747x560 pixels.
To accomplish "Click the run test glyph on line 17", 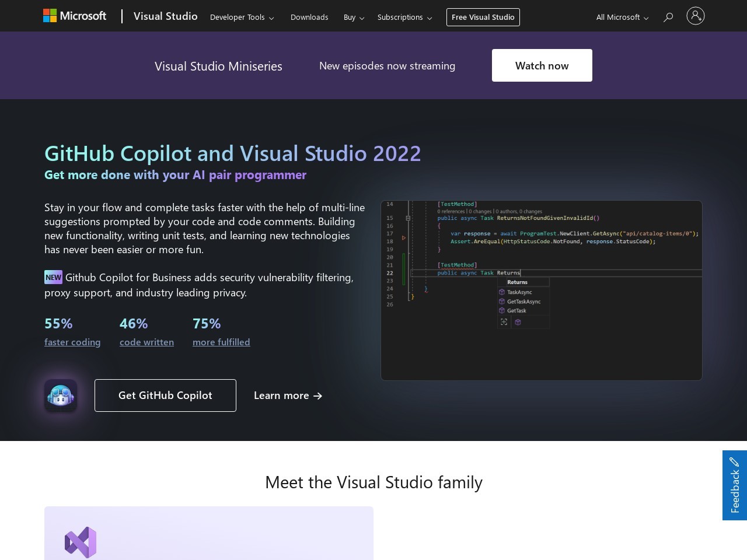I will point(403,237).
